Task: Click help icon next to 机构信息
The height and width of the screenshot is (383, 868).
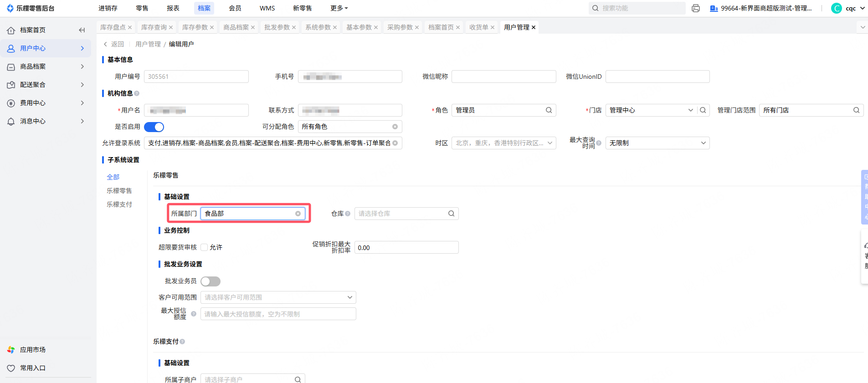Action: click(137, 93)
